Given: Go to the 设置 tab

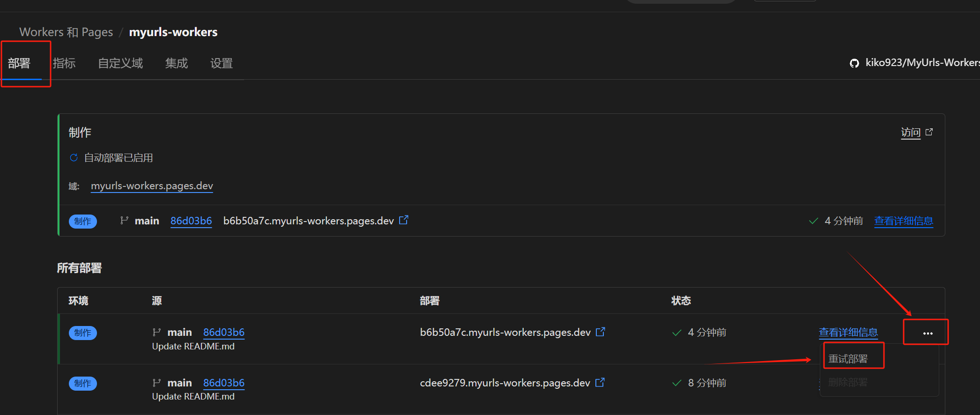Looking at the screenshot, I should (x=222, y=63).
